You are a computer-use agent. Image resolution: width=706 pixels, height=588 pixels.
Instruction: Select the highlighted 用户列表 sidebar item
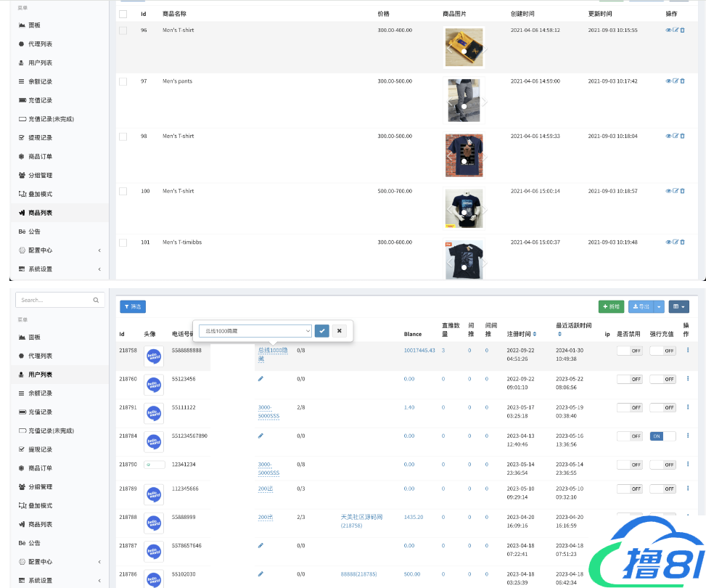pos(40,375)
